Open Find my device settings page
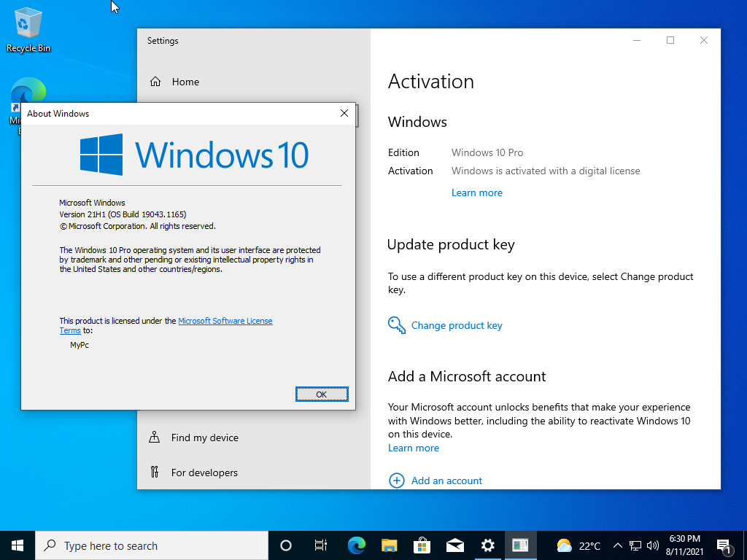747x560 pixels. pyautogui.click(x=204, y=437)
